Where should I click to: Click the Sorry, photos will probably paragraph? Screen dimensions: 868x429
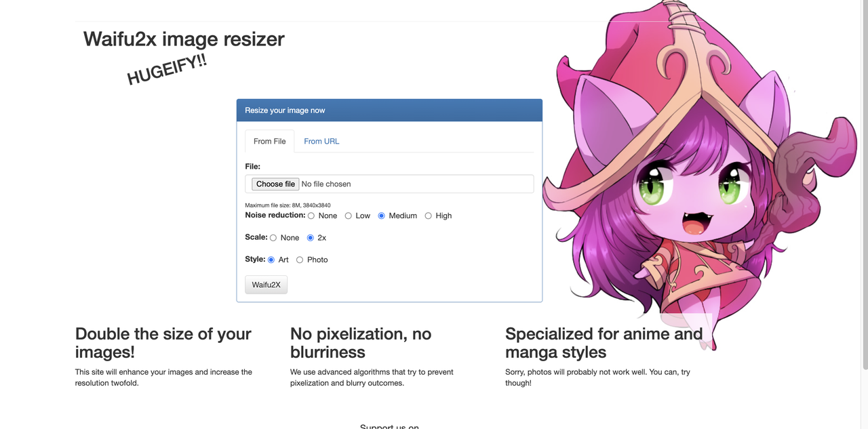(x=597, y=377)
